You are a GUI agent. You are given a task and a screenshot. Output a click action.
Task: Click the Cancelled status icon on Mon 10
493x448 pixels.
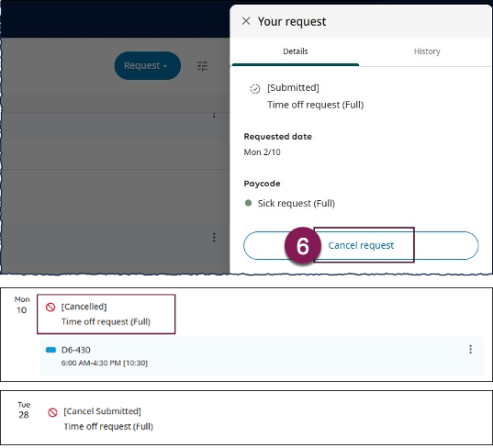50,307
